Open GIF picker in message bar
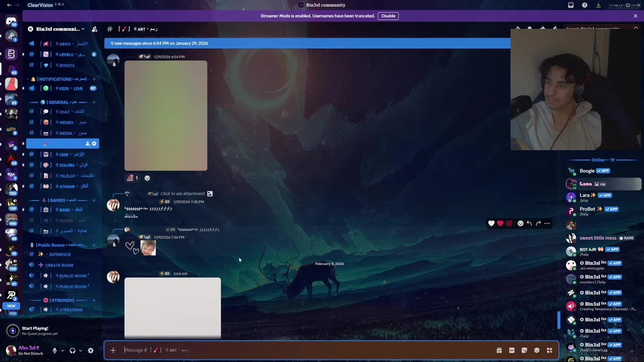This screenshot has width=644, height=362. [512, 350]
